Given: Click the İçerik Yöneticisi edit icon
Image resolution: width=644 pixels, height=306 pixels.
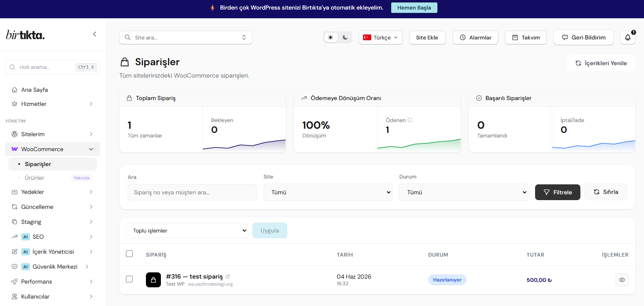Looking at the screenshot, I should pos(15,252).
